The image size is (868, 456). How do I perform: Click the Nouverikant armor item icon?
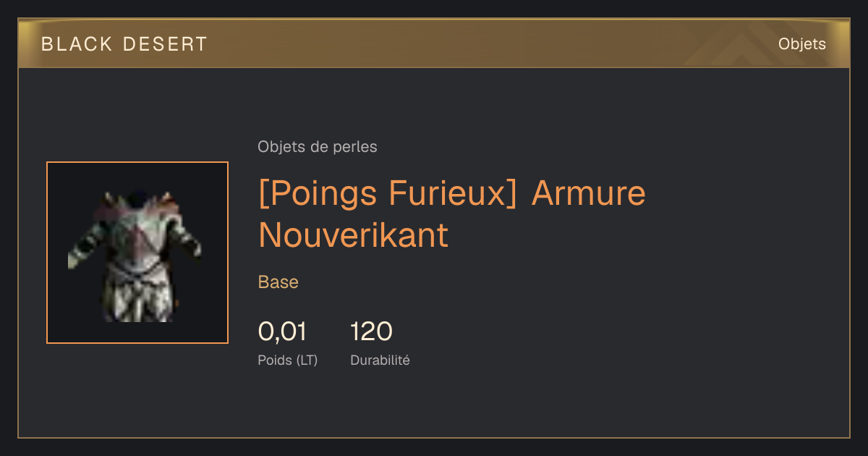pos(137,253)
